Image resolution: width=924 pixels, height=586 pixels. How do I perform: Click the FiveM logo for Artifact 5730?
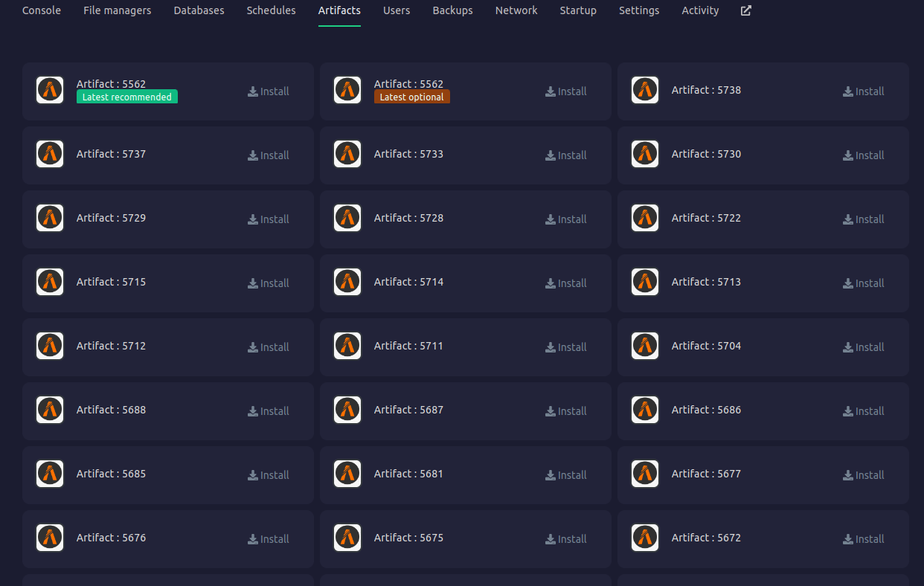tap(645, 154)
